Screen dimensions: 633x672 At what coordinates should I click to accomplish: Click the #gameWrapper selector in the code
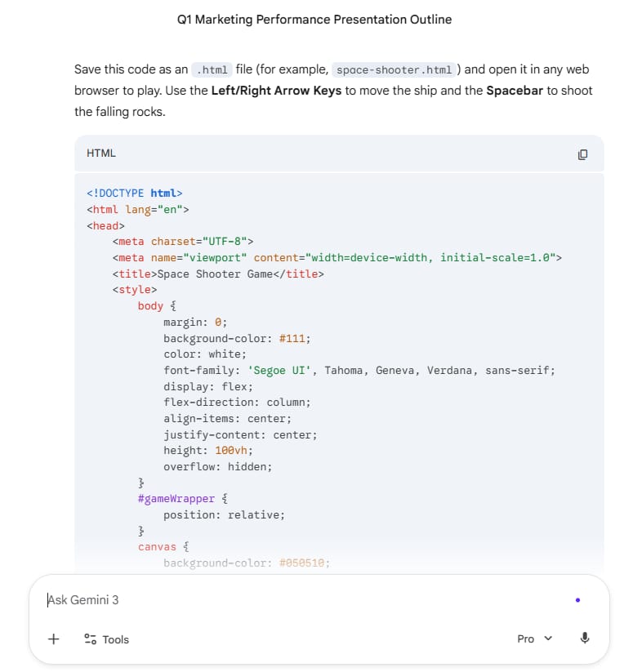click(x=176, y=498)
